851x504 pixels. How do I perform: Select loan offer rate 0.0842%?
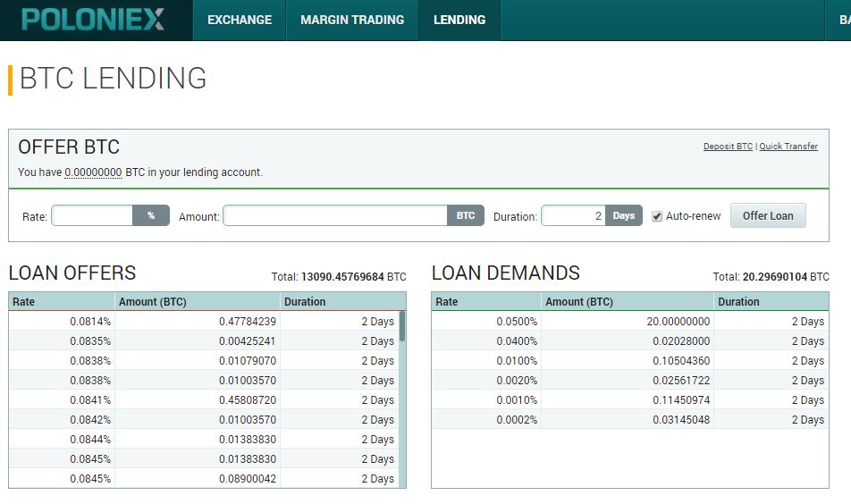(90, 419)
